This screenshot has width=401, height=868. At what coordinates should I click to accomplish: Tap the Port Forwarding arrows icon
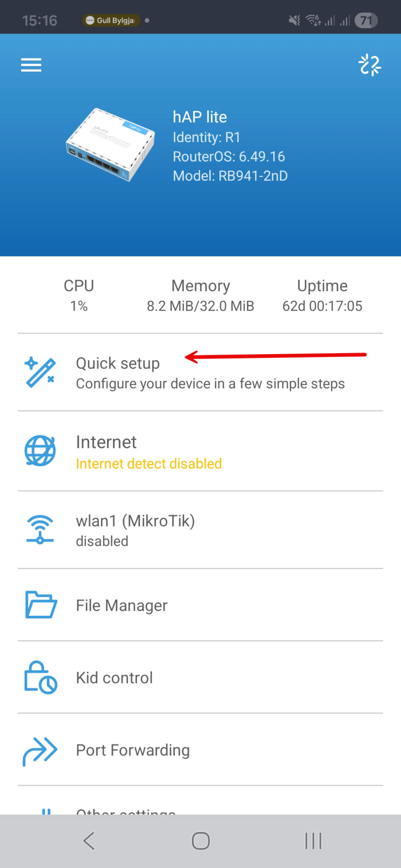pos(40,750)
